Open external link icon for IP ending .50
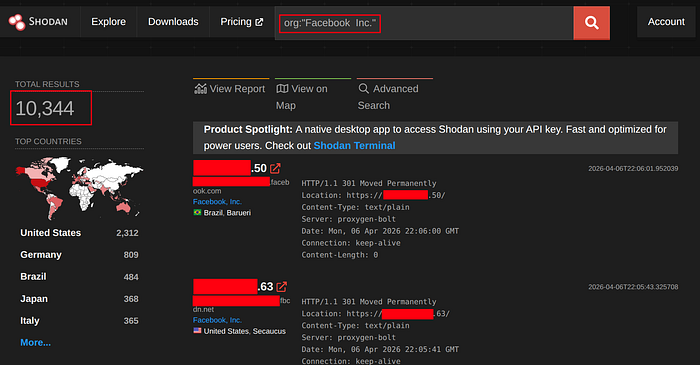Viewport: 700px width, 365px height. coord(275,168)
